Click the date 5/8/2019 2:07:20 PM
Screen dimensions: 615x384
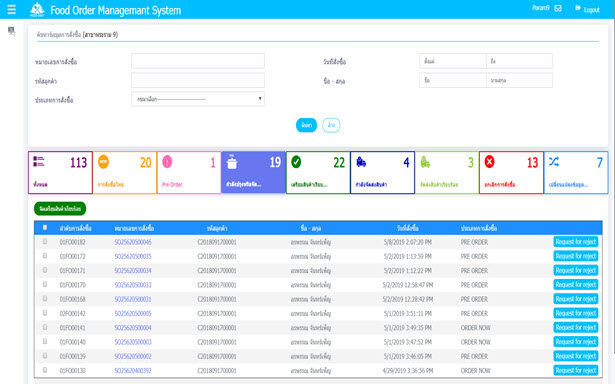pos(408,242)
